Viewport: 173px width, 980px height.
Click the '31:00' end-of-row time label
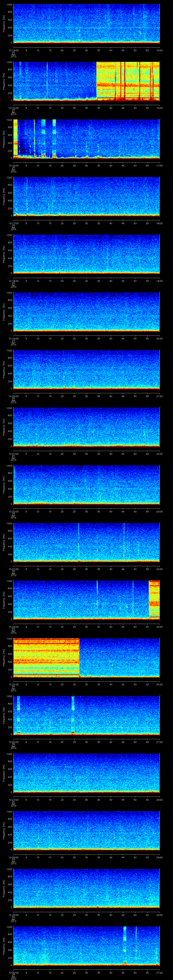tap(160, 972)
